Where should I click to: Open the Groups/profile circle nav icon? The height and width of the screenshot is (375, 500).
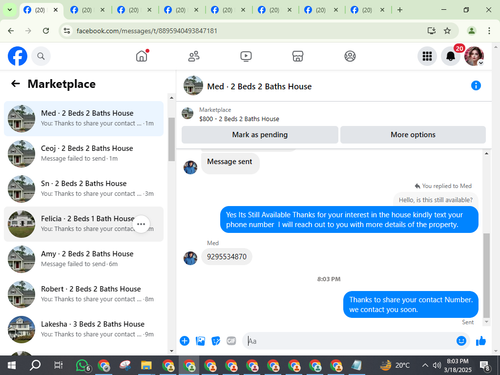[x=350, y=56]
